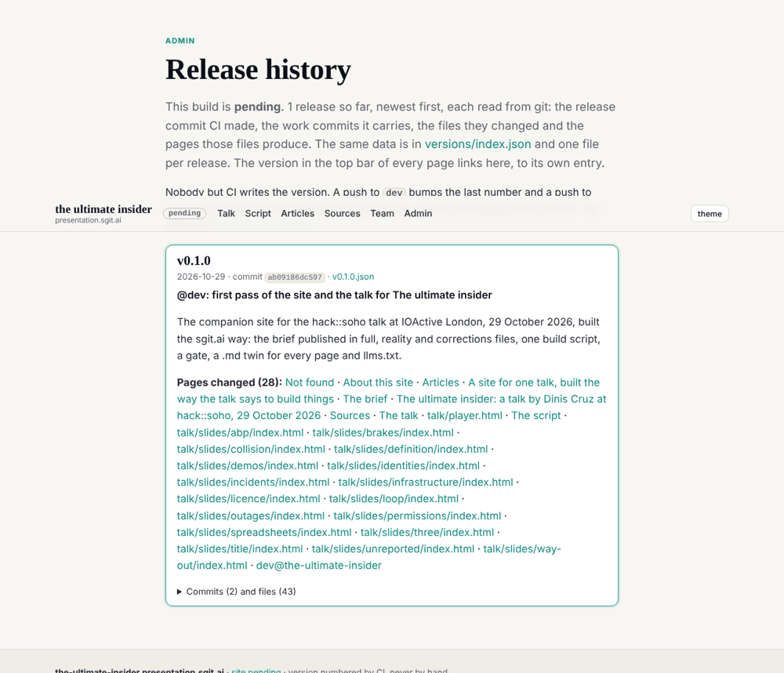784x673 pixels.
Task: Toggle the theme button
Action: pyautogui.click(x=710, y=214)
